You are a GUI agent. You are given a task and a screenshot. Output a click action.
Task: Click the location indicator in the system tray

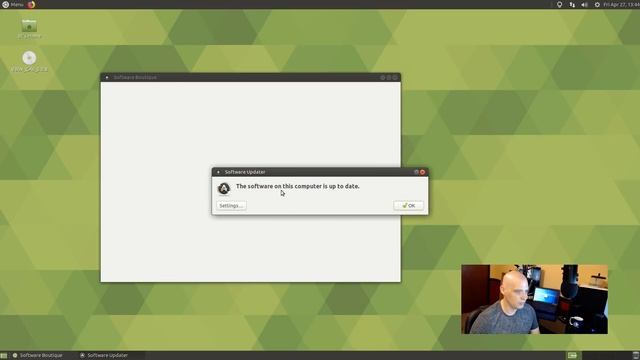pyautogui.click(x=560, y=4)
